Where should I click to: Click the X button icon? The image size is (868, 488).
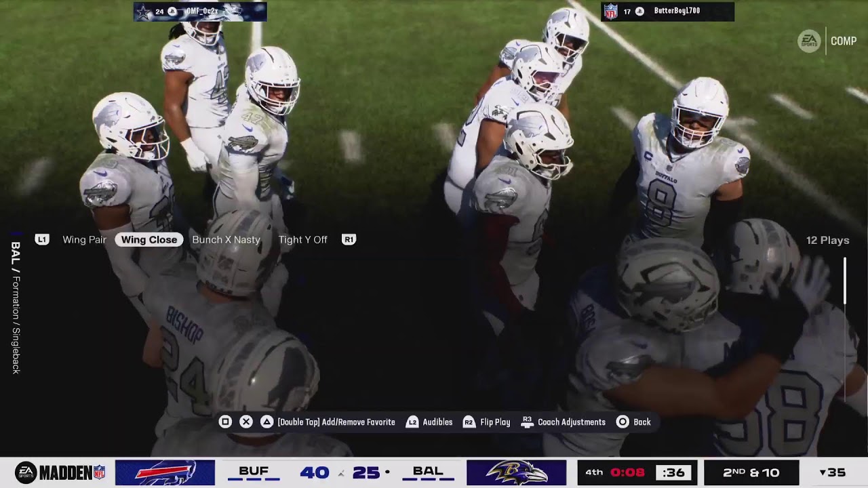point(246,422)
